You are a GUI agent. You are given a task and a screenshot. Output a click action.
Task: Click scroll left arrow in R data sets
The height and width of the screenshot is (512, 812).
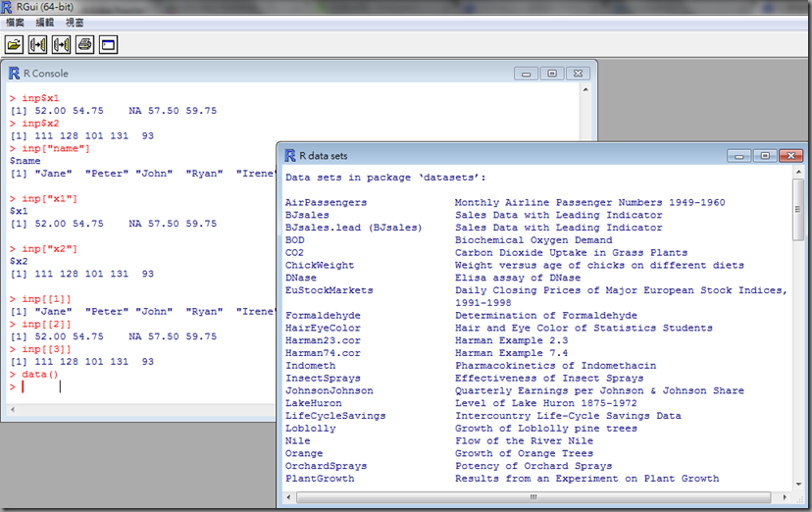click(288, 497)
